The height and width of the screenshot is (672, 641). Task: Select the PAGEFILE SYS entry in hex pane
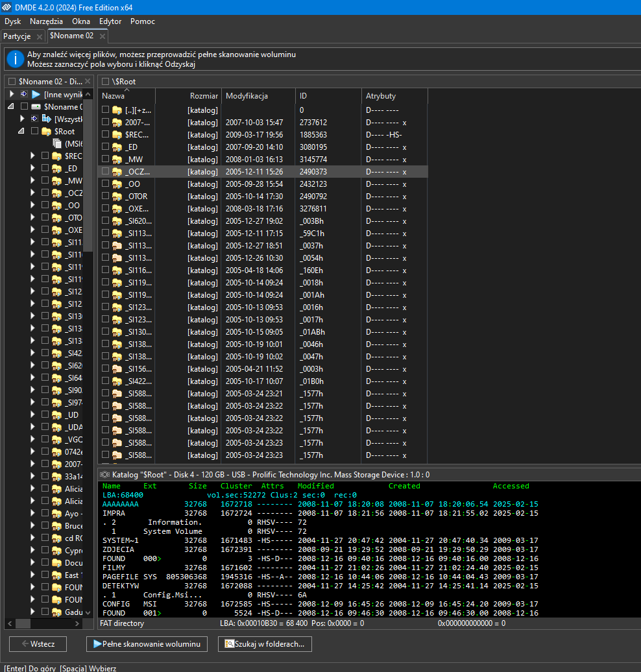(x=320, y=577)
